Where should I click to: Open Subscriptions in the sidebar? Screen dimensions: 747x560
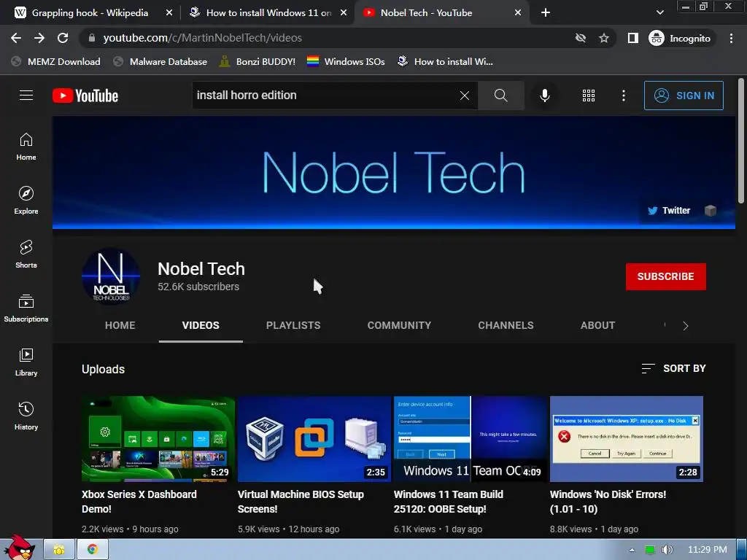(26, 308)
